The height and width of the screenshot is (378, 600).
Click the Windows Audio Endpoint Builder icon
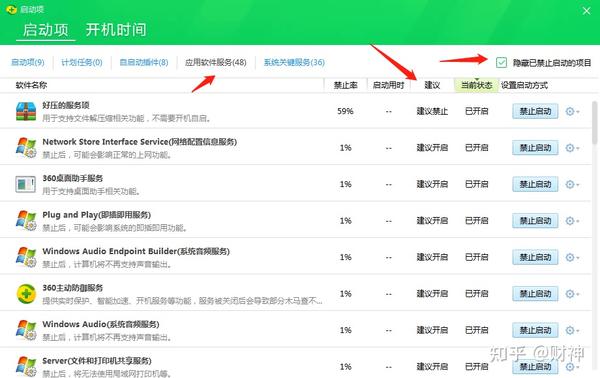[x=26, y=257]
